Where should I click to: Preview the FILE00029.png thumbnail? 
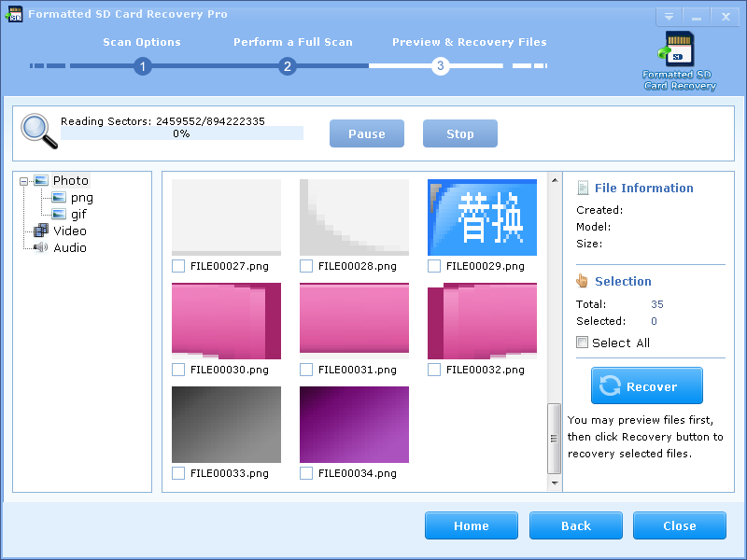point(482,217)
